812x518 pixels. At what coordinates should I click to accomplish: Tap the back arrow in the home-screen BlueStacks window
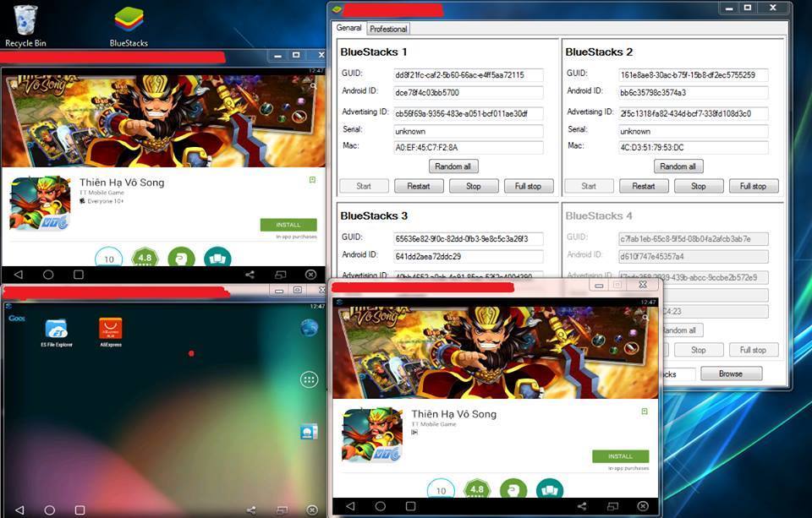pos(19,510)
